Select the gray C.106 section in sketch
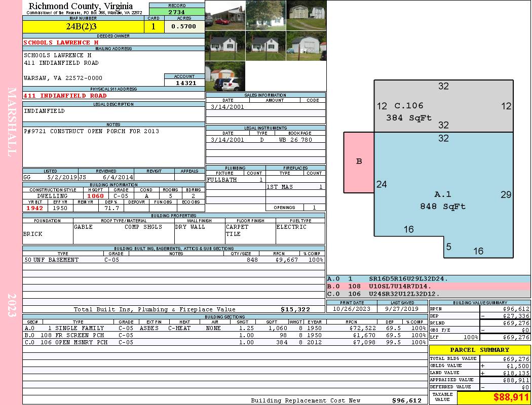 point(443,106)
